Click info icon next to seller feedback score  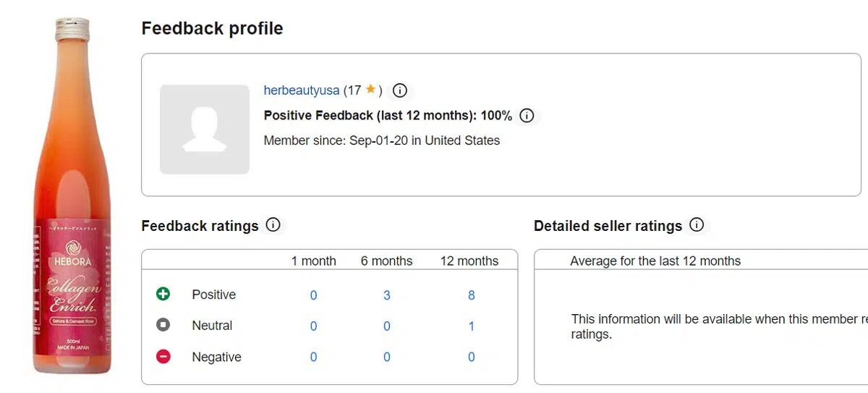tap(400, 90)
